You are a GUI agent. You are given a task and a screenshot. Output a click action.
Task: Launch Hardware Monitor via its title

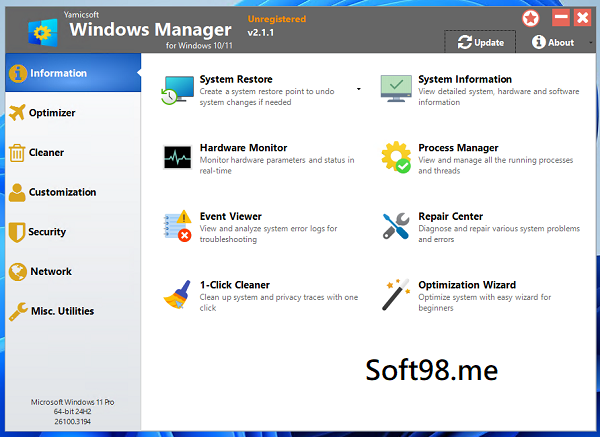point(243,148)
